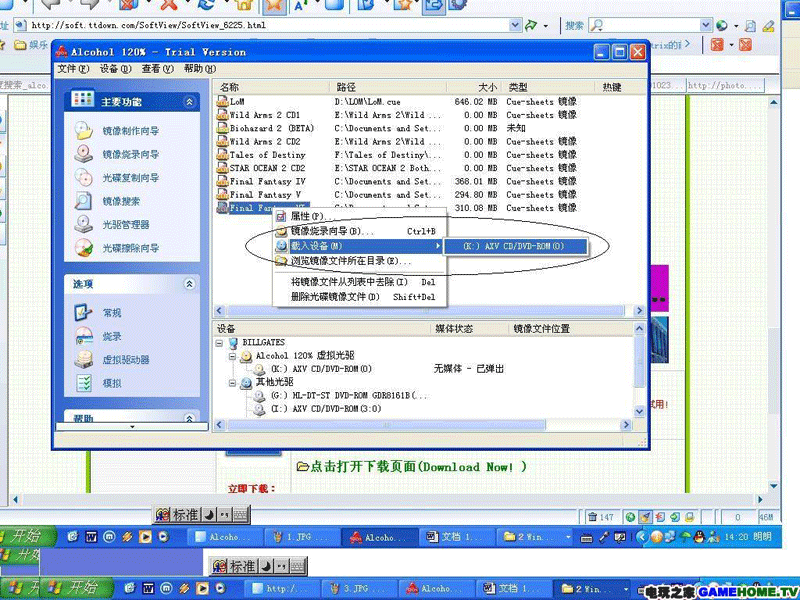Choose 属性(P) in the context menu
The image size is (800, 600).
tap(360, 216)
